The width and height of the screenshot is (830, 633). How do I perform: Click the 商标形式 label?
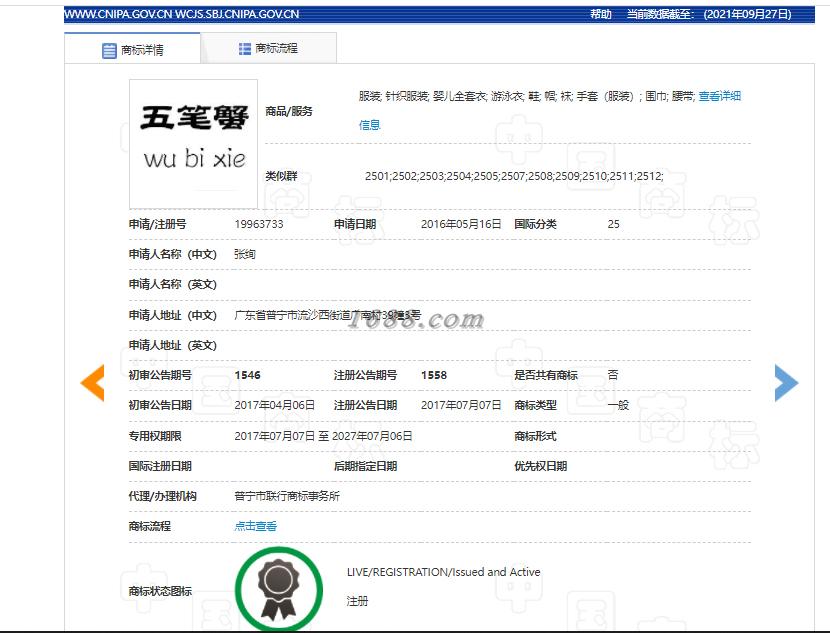[535, 436]
